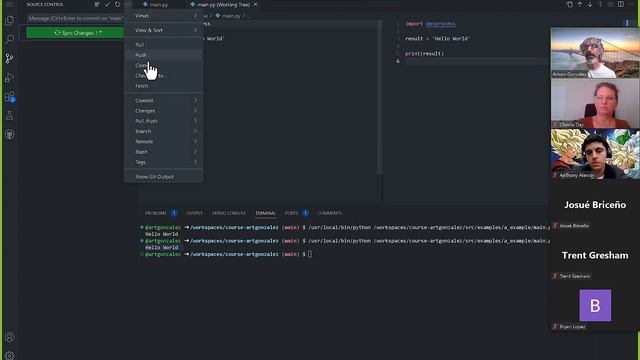The image size is (640, 360).
Task: Expand the Pull, Push submenu
Action: click(163, 121)
